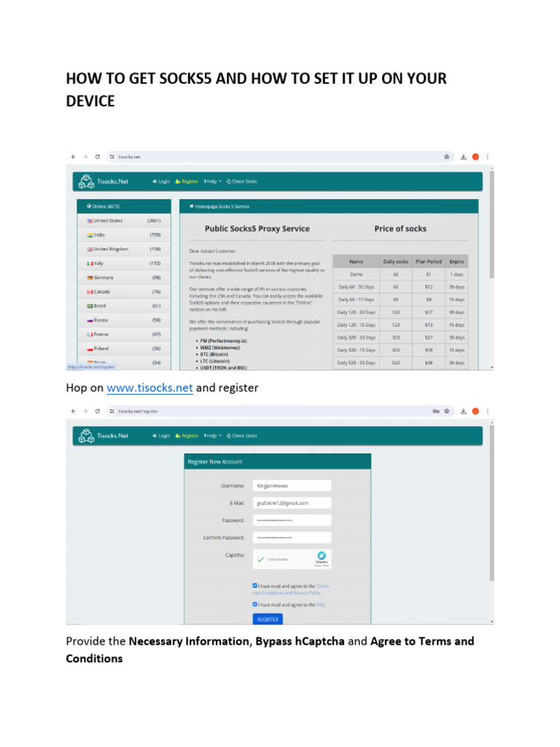Open the FAQ link on the register form
The width and height of the screenshot is (560, 747).
tap(321, 605)
